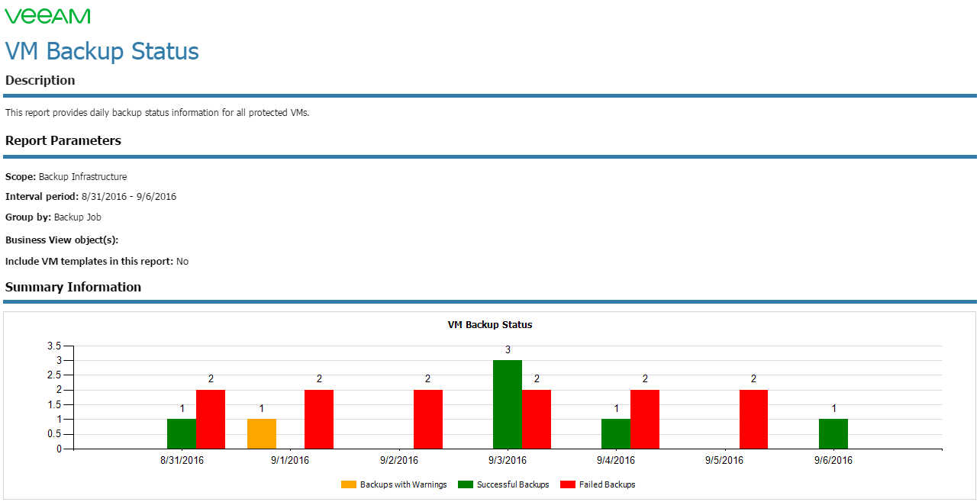Select the large VM Backup Status page heading

click(x=102, y=51)
